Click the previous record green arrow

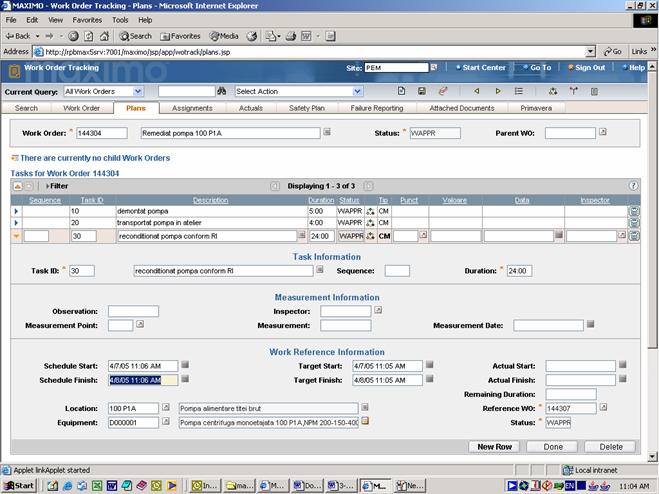pyautogui.click(x=477, y=91)
